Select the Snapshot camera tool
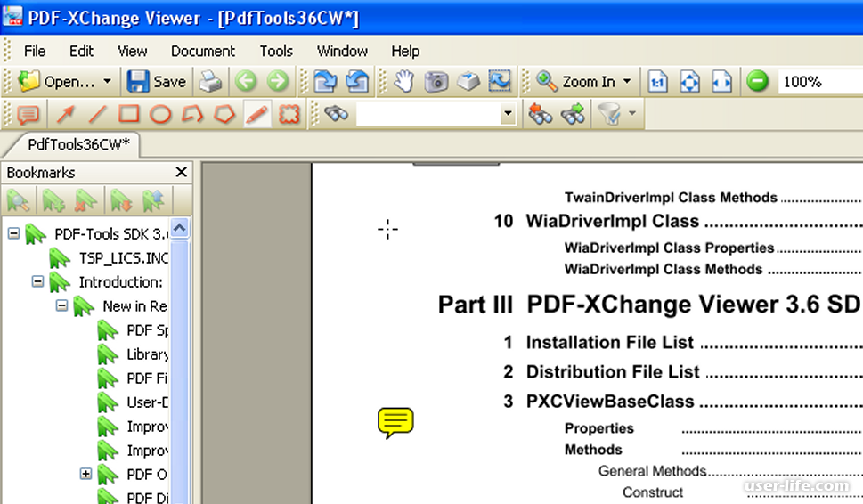The width and height of the screenshot is (863, 504). [x=436, y=82]
